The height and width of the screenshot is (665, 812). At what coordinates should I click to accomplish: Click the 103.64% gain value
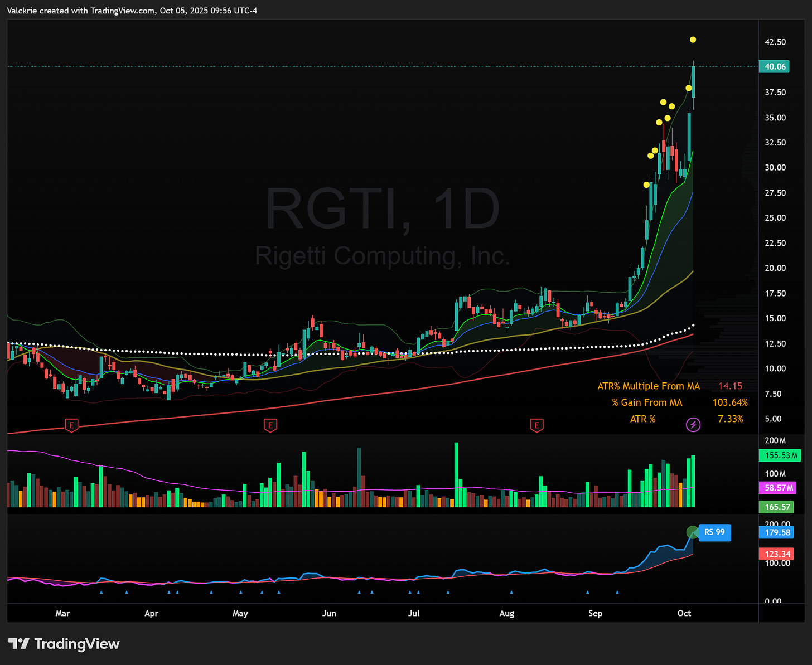pos(730,402)
